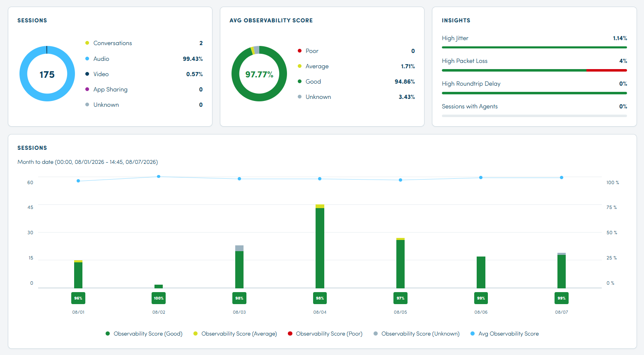Click the tallest sessions bar for 08/04
The width and height of the screenshot is (644, 355).
[320, 246]
